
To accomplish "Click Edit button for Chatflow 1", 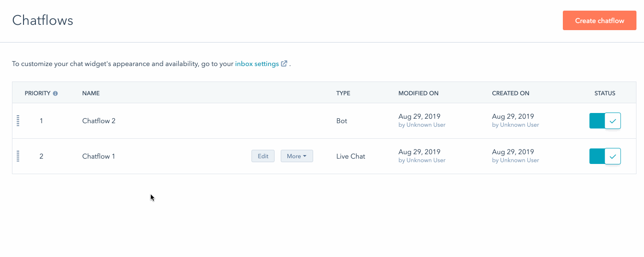I will pyautogui.click(x=263, y=156).
